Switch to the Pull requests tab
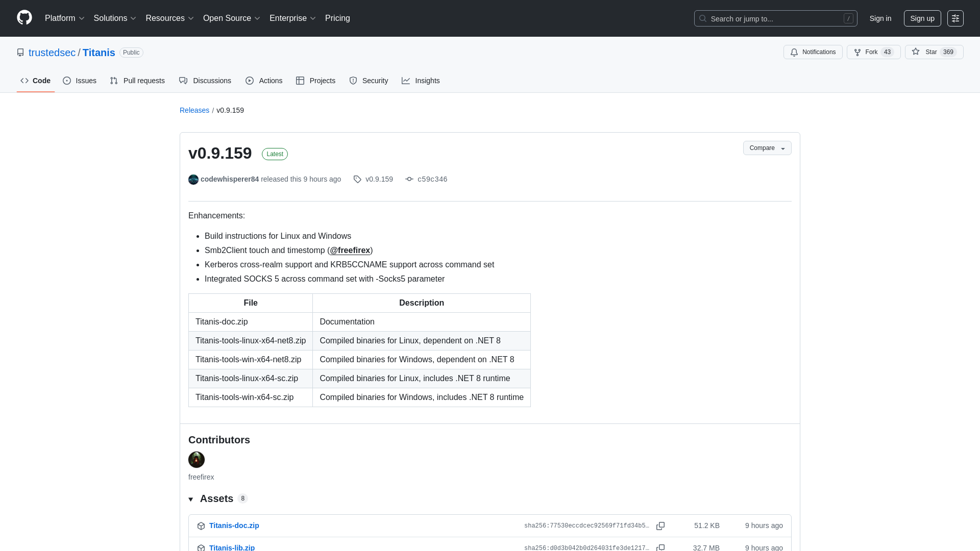This screenshot has width=980, height=551. [x=137, y=80]
